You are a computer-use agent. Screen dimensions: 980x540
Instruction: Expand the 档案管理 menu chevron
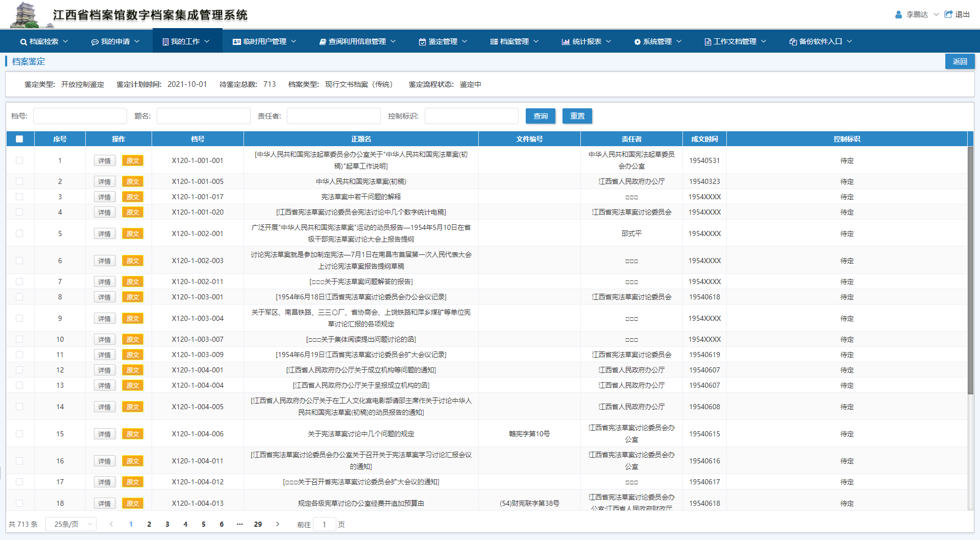pos(536,41)
